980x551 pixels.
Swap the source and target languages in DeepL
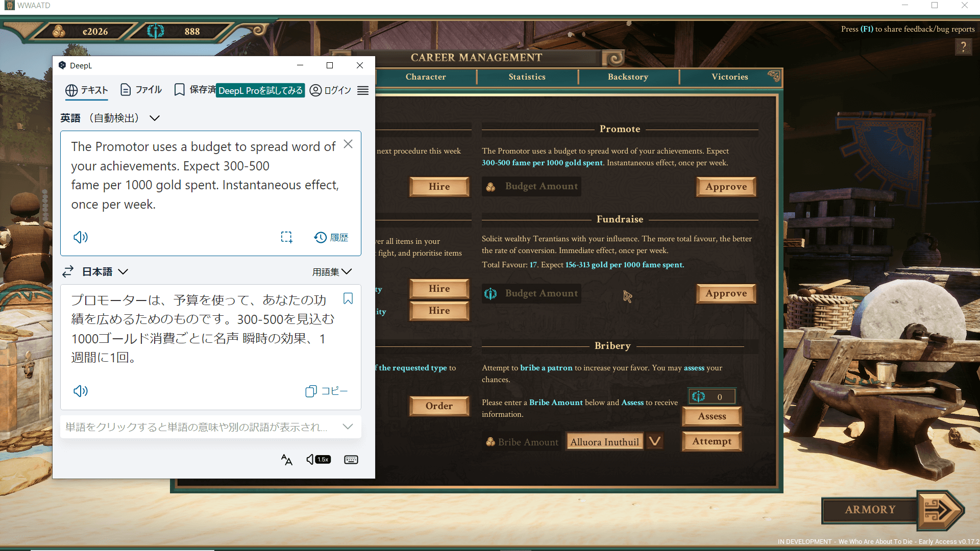tap(68, 271)
